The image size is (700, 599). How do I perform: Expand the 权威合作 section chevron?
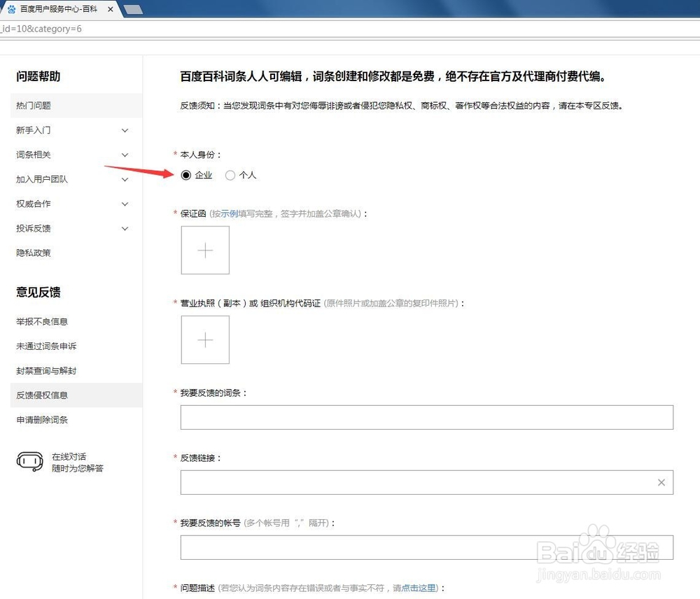point(125,204)
